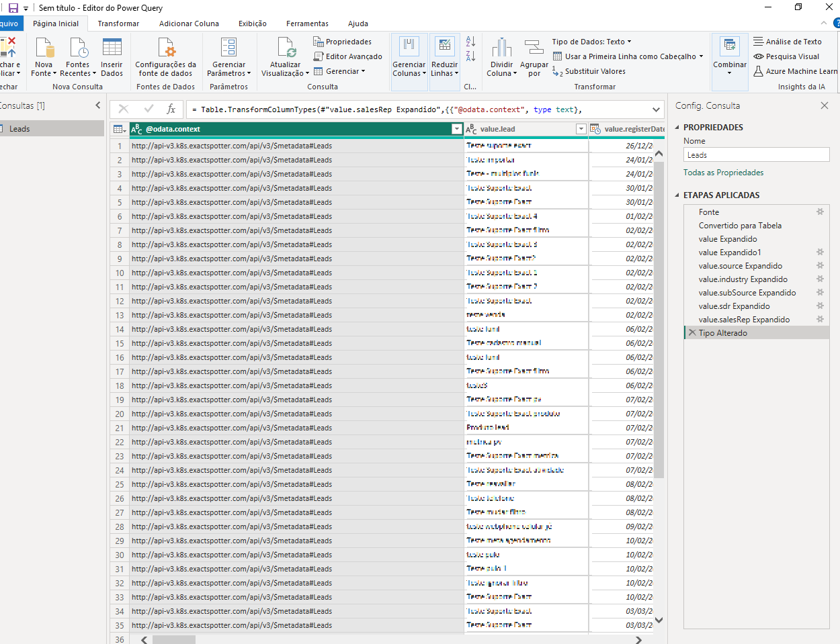Switch to Exibição tab

[x=253, y=24]
